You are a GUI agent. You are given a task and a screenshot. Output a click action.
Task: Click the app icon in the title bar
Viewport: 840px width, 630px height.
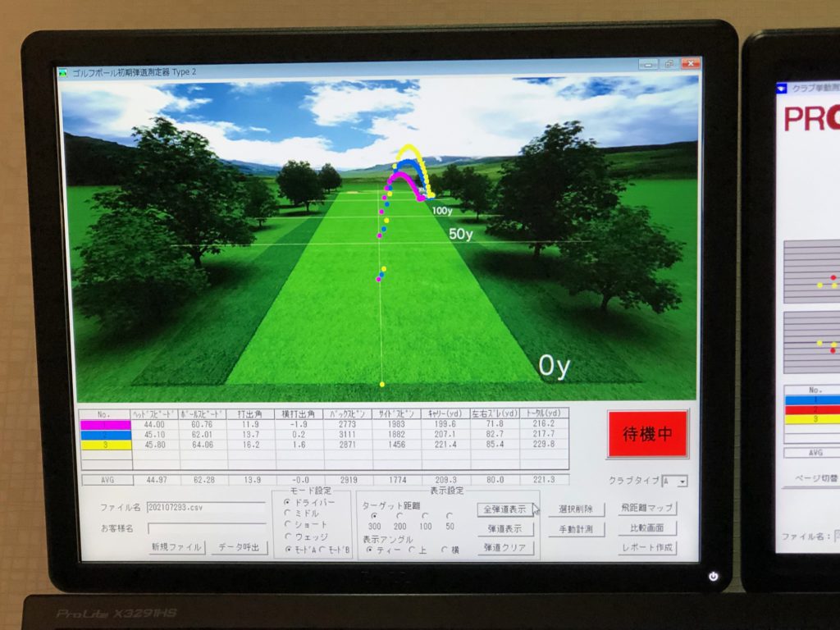tap(63, 71)
